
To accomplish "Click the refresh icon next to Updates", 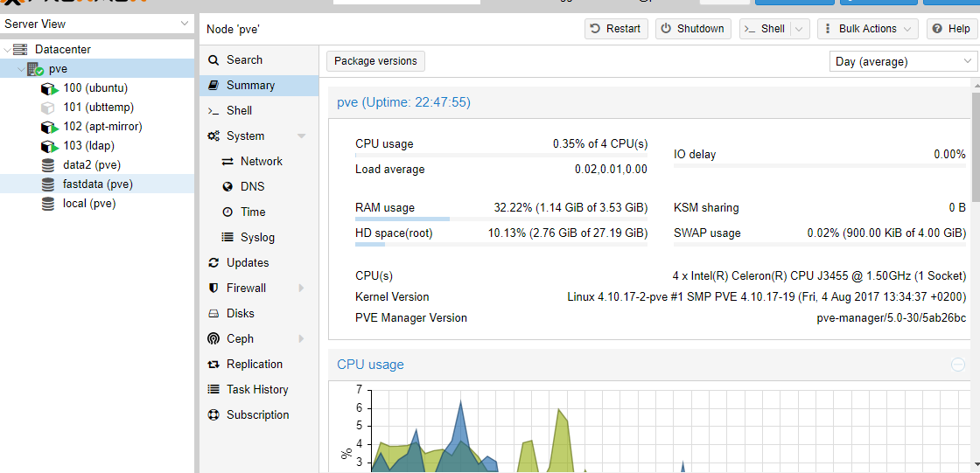I will click(x=213, y=263).
